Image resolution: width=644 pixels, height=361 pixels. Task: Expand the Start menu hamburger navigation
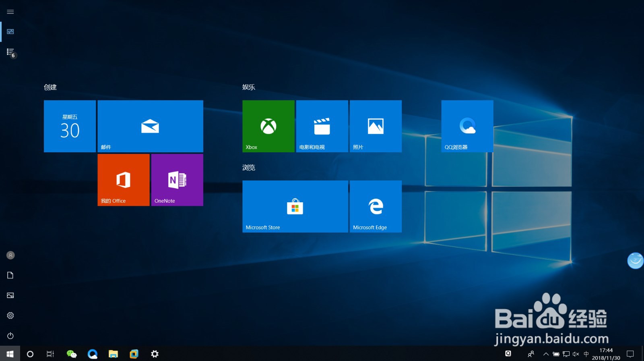click(10, 12)
